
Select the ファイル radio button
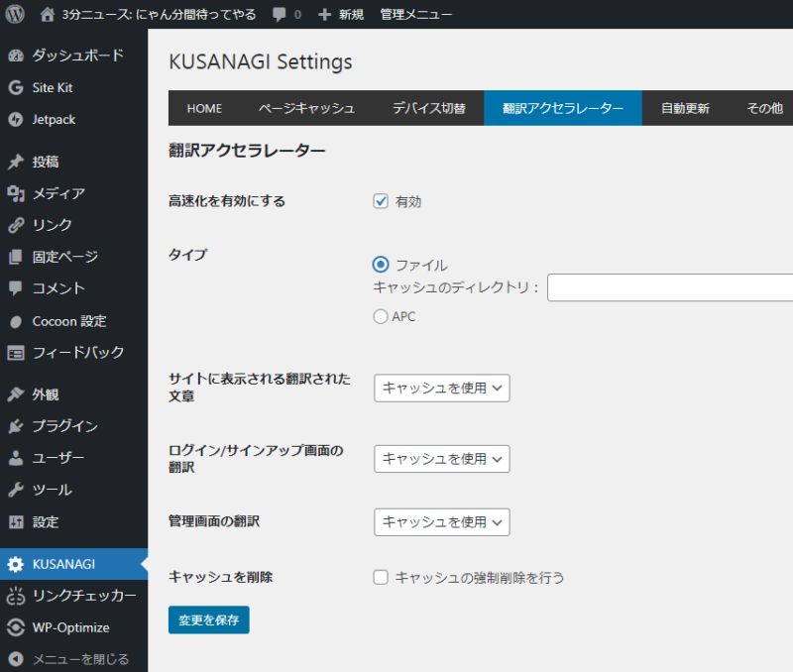[381, 265]
